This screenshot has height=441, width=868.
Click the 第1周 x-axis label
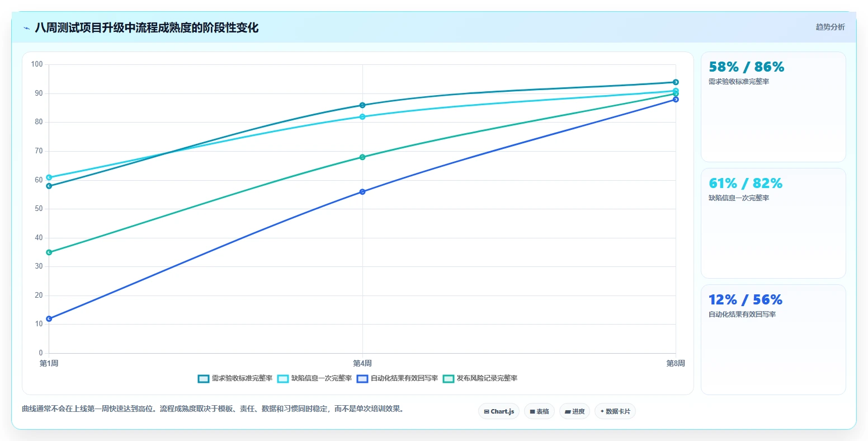[x=49, y=364]
